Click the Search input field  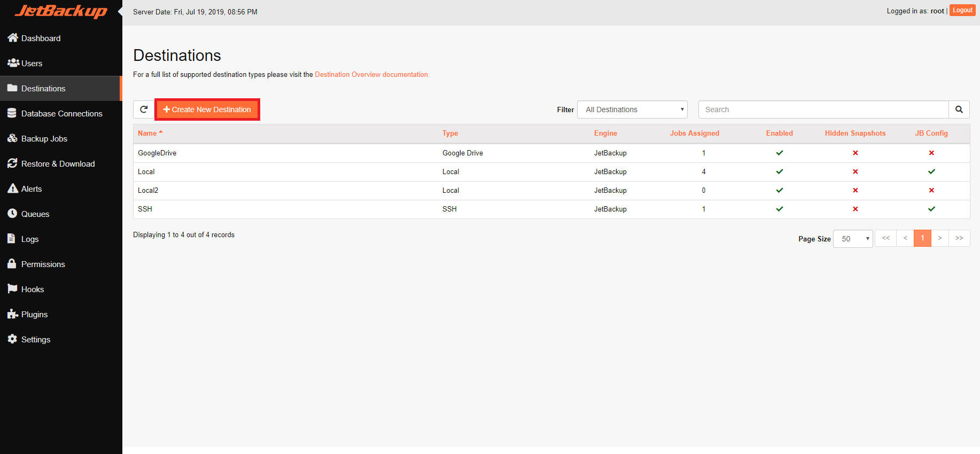[x=823, y=109]
